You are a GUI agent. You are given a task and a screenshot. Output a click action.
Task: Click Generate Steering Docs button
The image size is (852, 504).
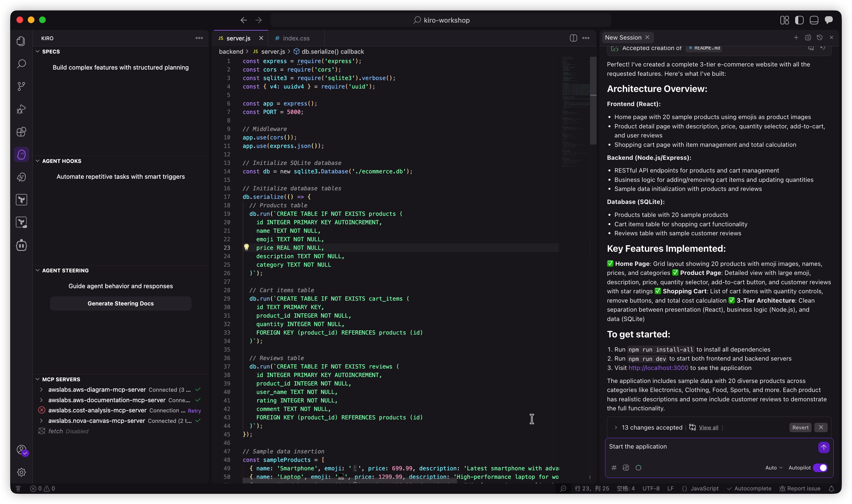(121, 303)
